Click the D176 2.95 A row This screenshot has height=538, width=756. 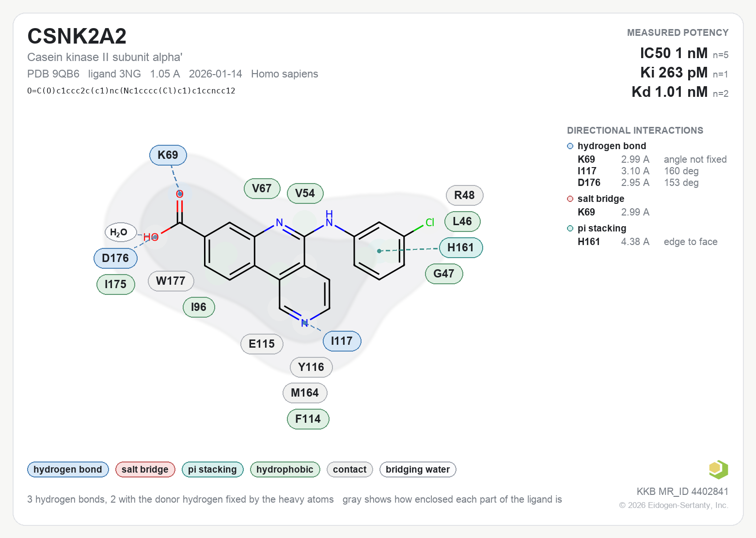click(638, 183)
